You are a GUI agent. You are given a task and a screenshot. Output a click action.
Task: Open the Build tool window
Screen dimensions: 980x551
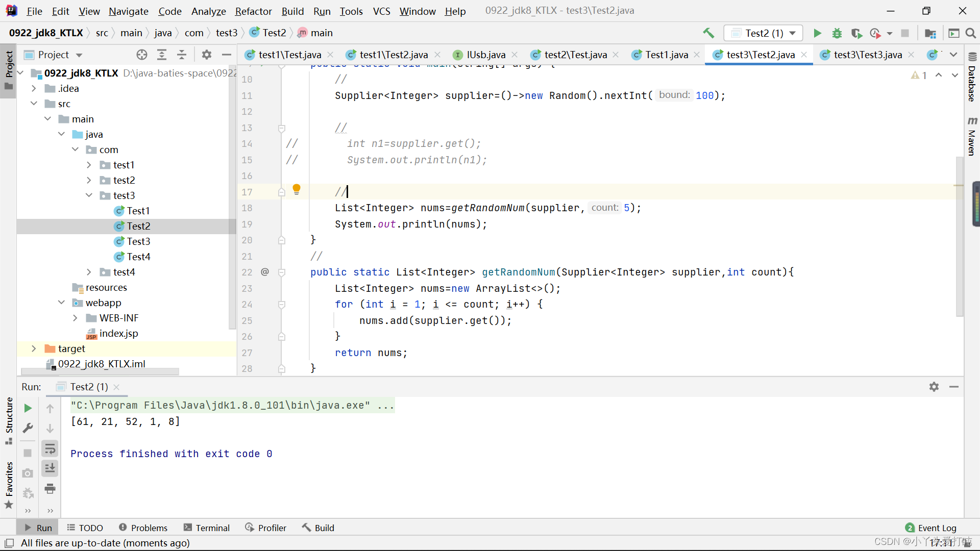tap(318, 528)
